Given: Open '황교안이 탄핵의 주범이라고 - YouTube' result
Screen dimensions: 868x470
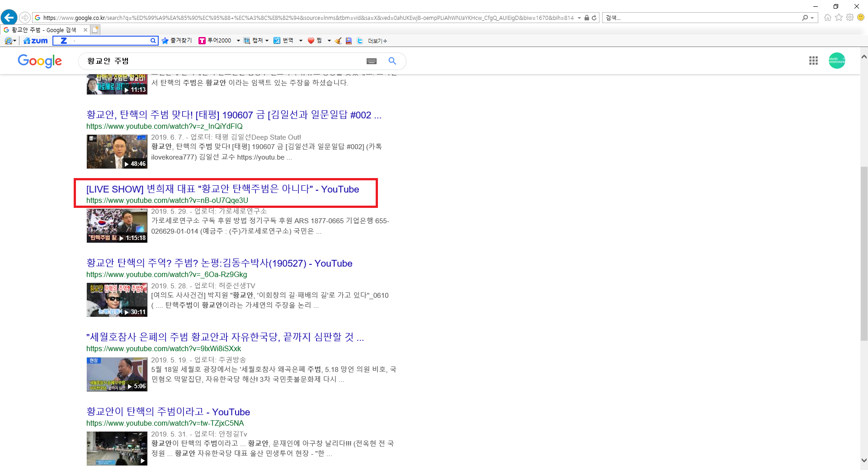Looking at the screenshot, I should click(x=168, y=412).
